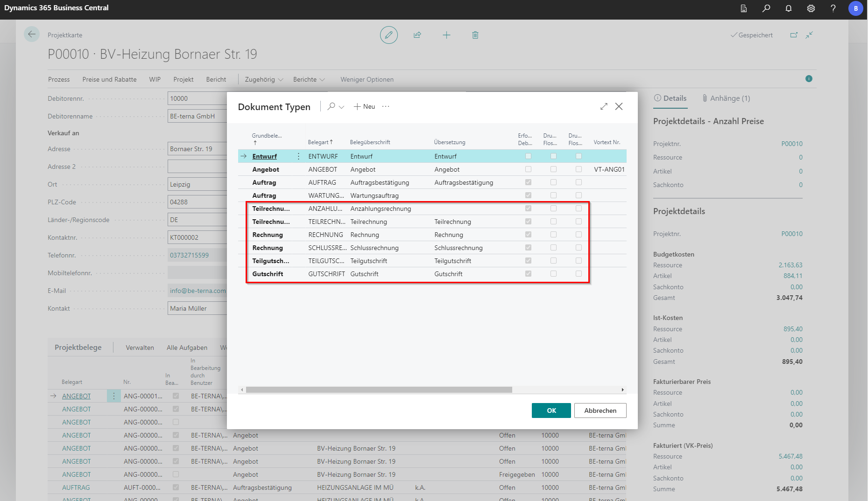Open the search dropdown arrow in dialog
This screenshot has width=868, height=501.
point(341,107)
